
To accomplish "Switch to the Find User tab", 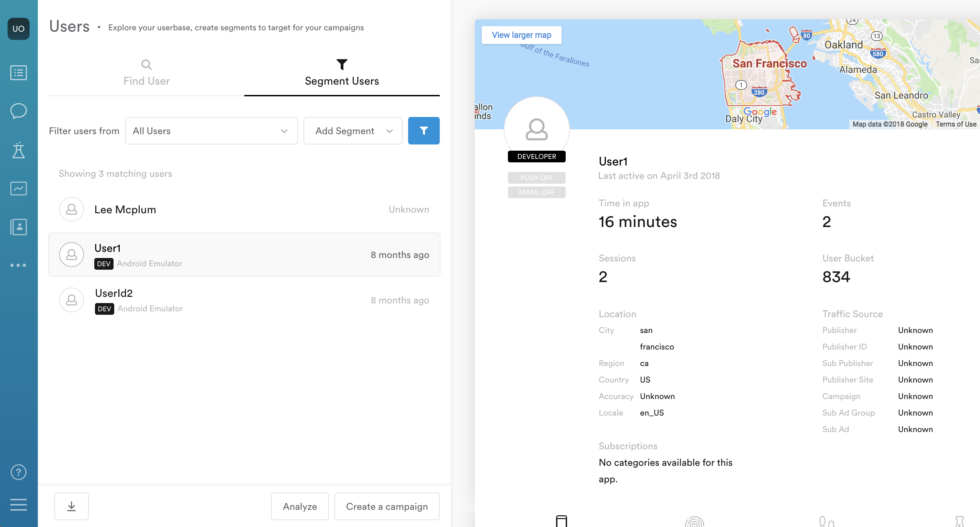I will pos(147,73).
